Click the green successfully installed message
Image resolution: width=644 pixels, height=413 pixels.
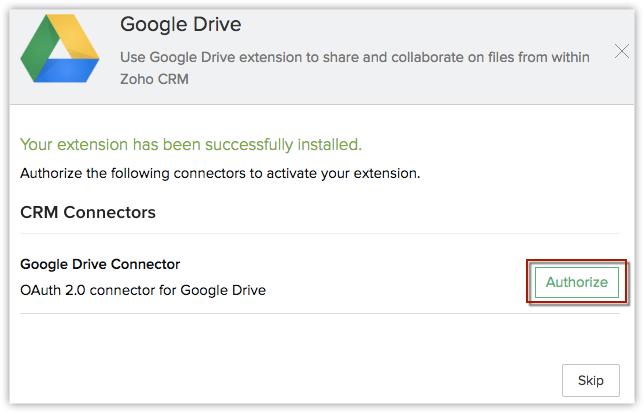pos(191,144)
